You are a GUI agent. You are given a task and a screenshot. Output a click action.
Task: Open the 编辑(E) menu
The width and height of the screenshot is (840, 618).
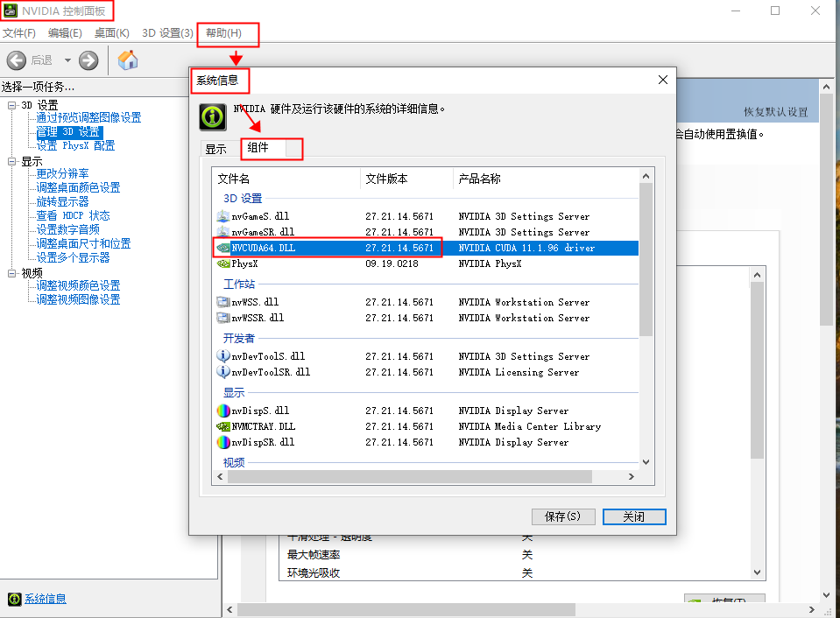pos(65,33)
